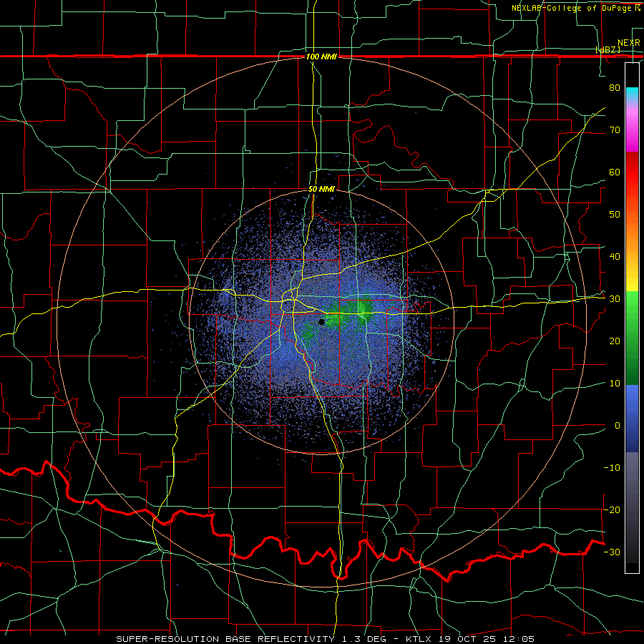
Task: Click the 60 dBZ label on the scale
Action: point(615,172)
